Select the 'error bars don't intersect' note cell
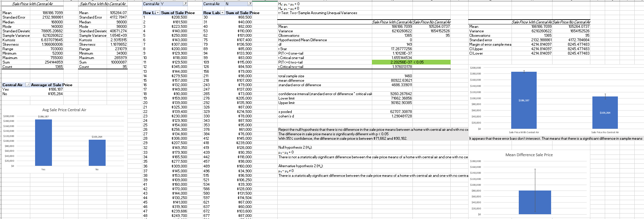 (x=556, y=138)
